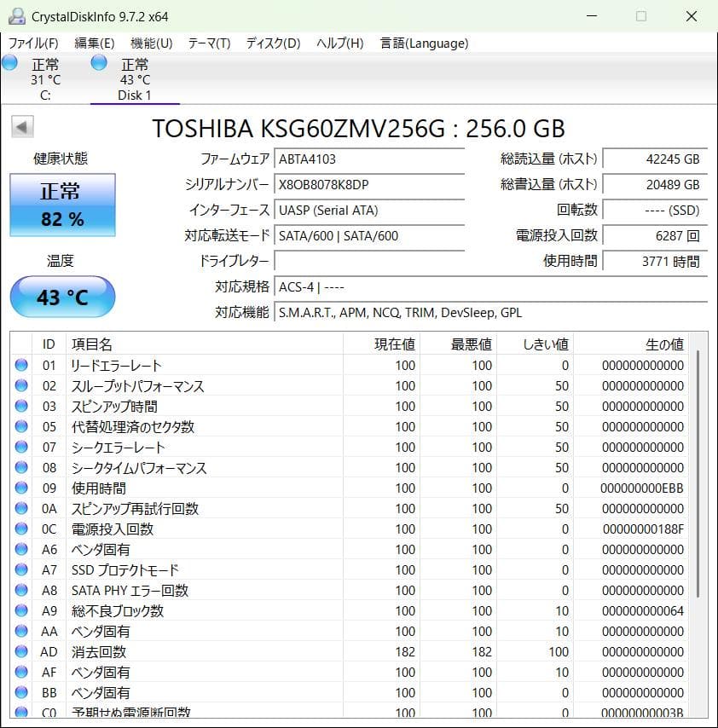
Task: Click the status icon beside 使用時間 row 09
Action: tap(21, 488)
